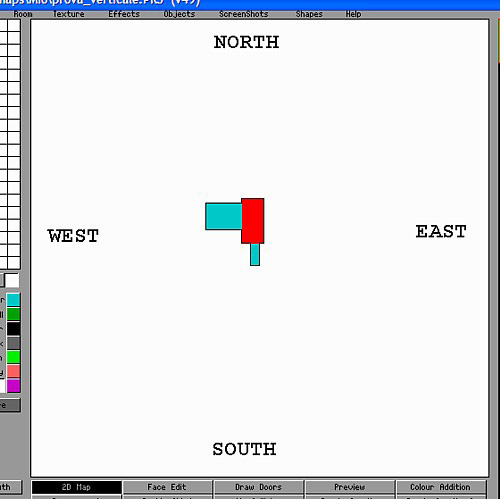Activate the Draw Doors button
Image resolution: width=500 pixels, height=499 pixels.
pyautogui.click(x=259, y=487)
